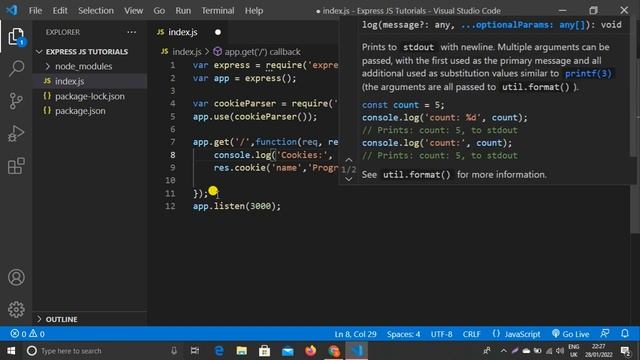
Task: Open Explorer views and more actions ellipsis
Action: [131, 32]
